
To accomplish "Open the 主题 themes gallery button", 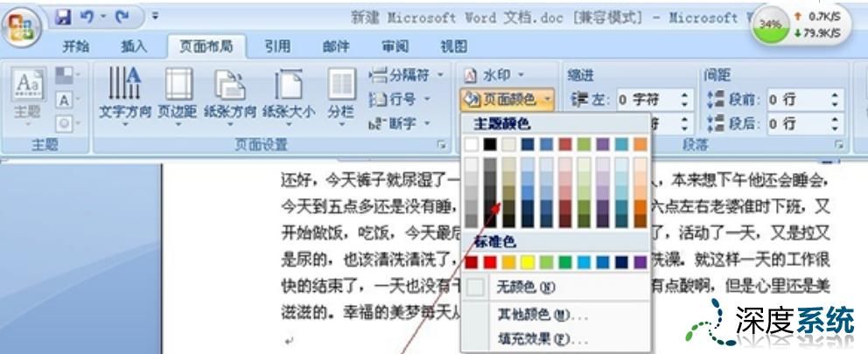I will [28, 98].
